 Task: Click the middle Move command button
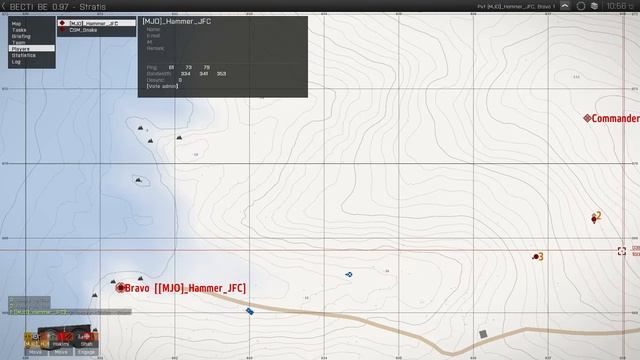(x=61, y=352)
